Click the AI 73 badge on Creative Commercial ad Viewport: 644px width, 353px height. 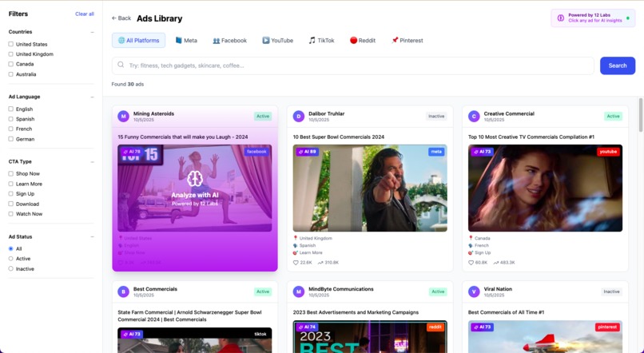coord(483,152)
